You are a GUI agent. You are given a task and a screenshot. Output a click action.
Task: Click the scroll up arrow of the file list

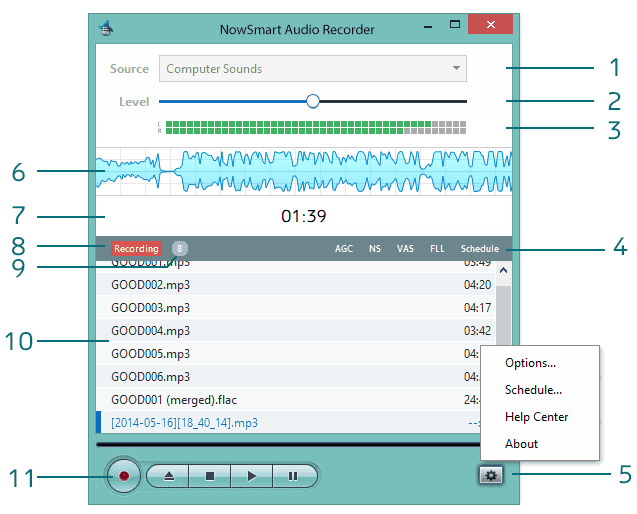coord(503,270)
